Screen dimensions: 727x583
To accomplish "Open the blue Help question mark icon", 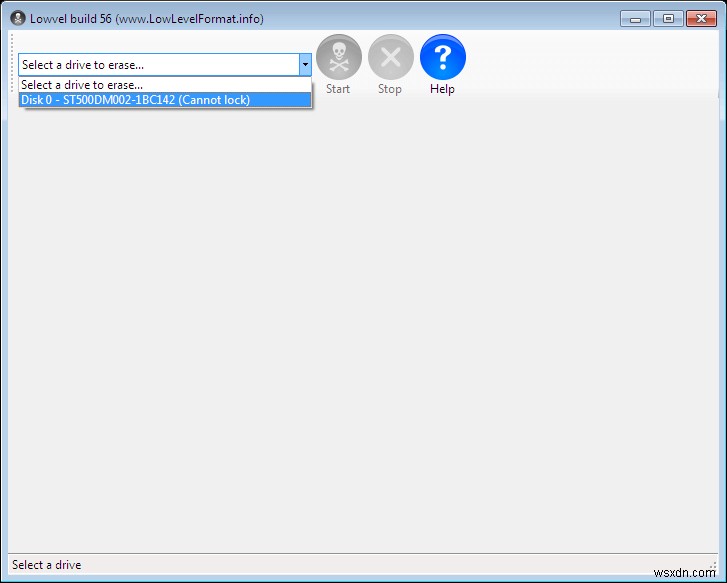I will pos(443,57).
